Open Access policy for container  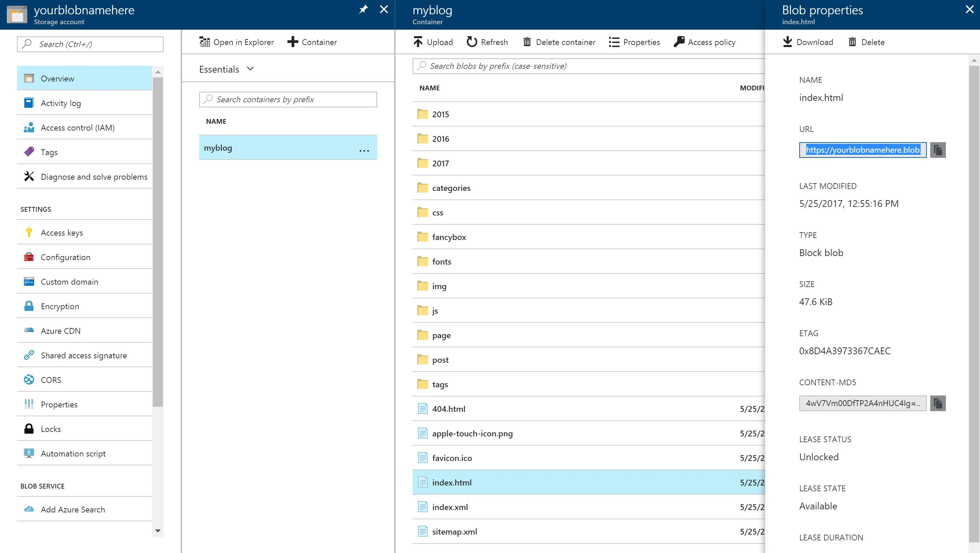point(704,42)
